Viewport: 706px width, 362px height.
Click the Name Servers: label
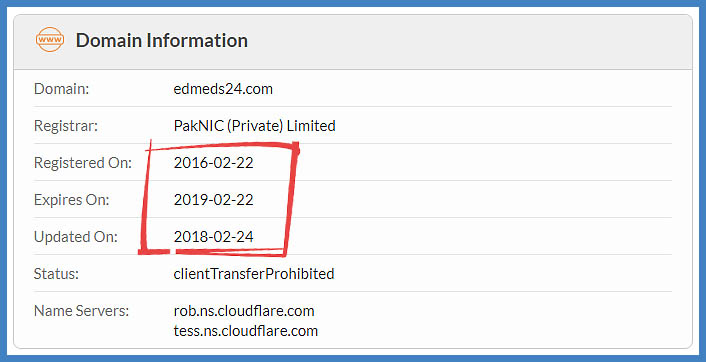81,311
